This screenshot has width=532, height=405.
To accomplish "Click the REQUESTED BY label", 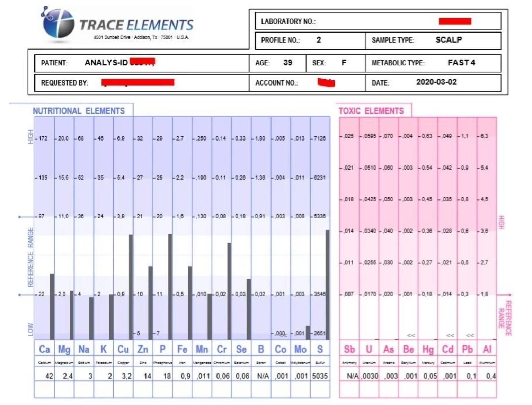I will coord(64,83).
